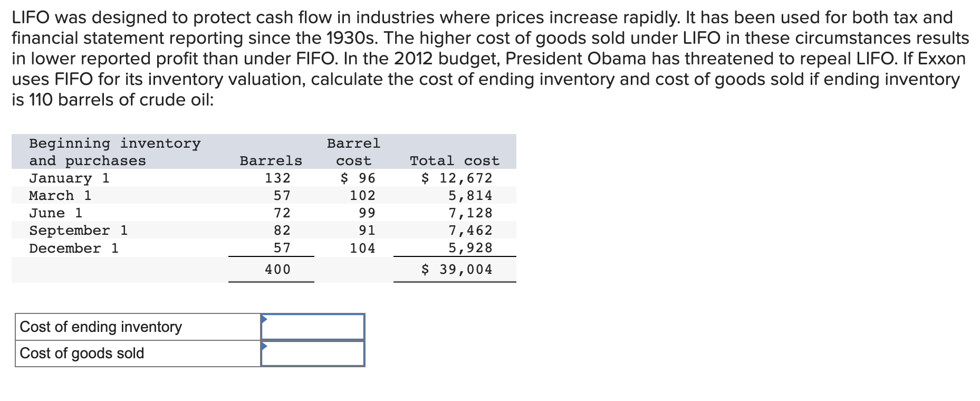
Task: Select the 'Cost of ending inventory' label cell
Action: pyautogui.click(x=138, y=327)
